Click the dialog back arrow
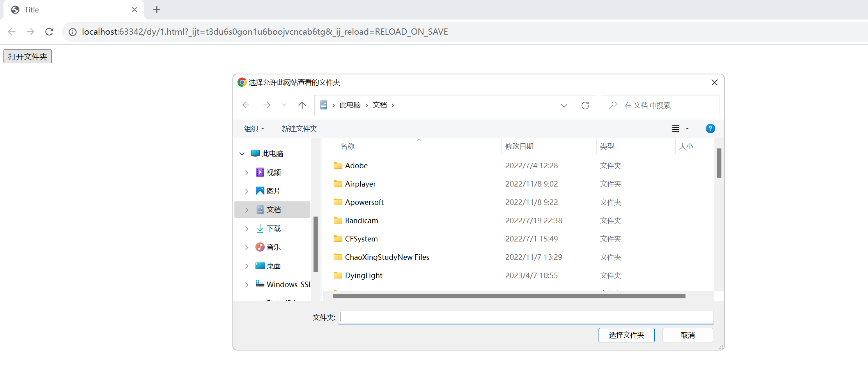Viewport: 868px width, 377px height. 246,105
